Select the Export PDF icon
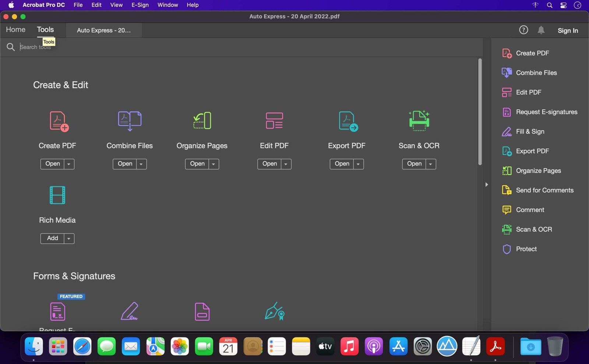 pos(346,121)
